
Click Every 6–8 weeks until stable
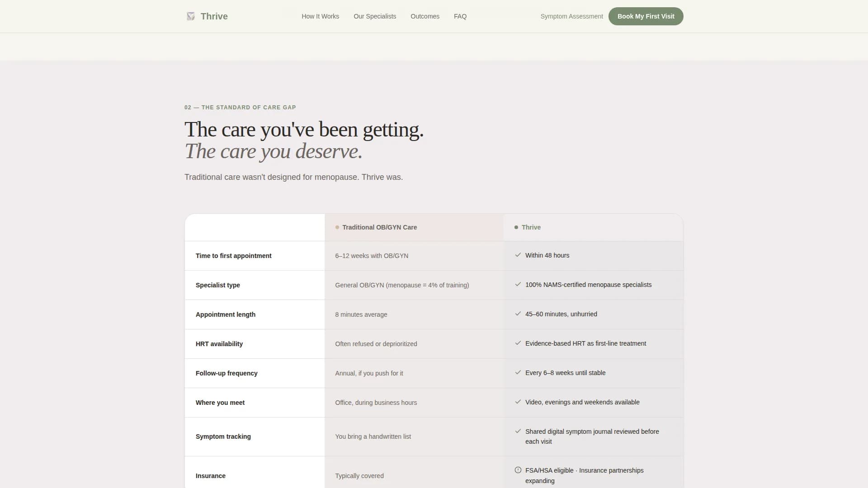[565, 373]
